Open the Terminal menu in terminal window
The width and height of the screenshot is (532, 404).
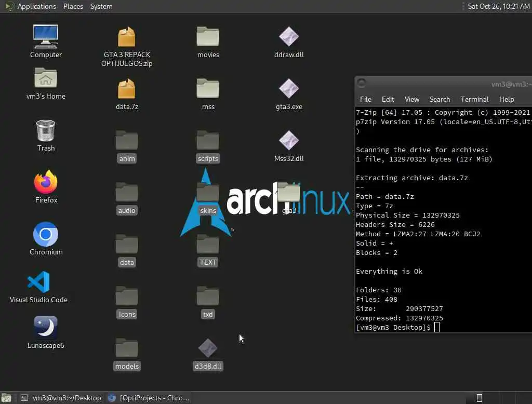[x=475, y=99]
